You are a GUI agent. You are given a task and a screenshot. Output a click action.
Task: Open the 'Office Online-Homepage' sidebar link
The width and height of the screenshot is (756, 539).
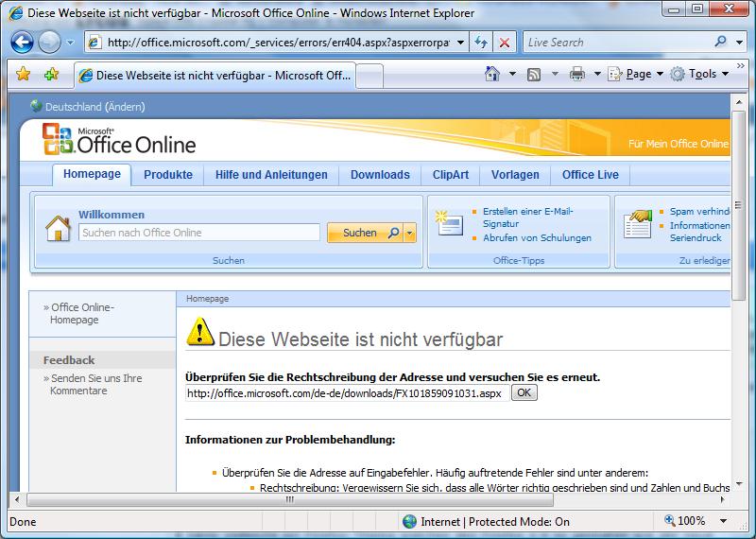pyautogui.click(x=82, y=314)
